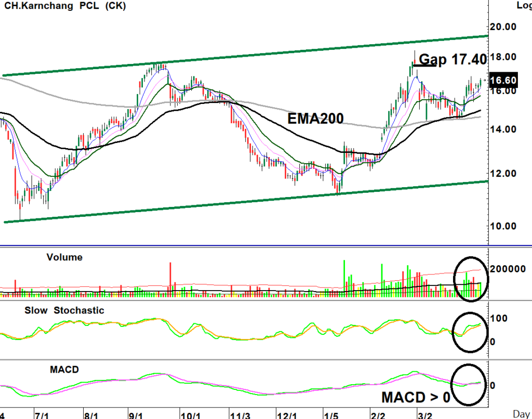Select the Volume panel label
532x419 pixels.
64,257
